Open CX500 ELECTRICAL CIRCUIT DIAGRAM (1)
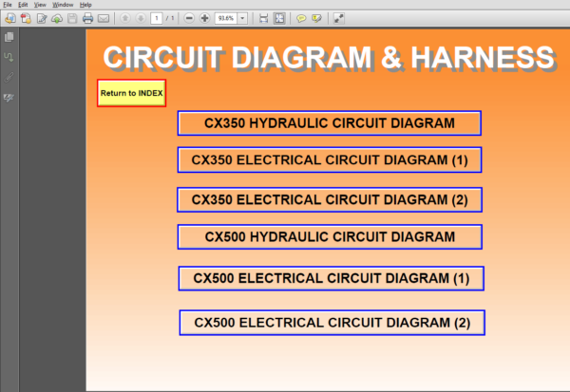The image size is (570, 392). (x=332, y=278)
